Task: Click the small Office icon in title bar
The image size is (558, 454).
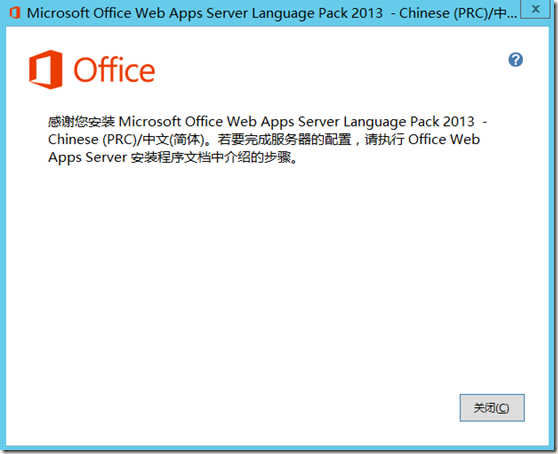Action: pyautogui.click(x=15, y=13)
